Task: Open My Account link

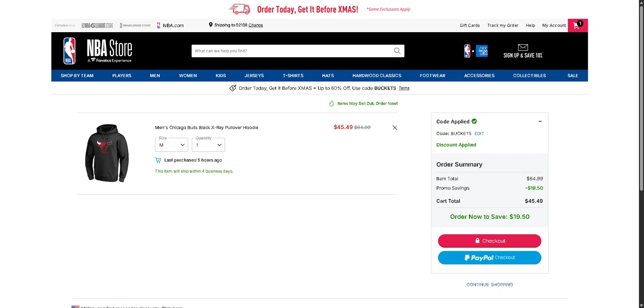Action: coord(554,25)
